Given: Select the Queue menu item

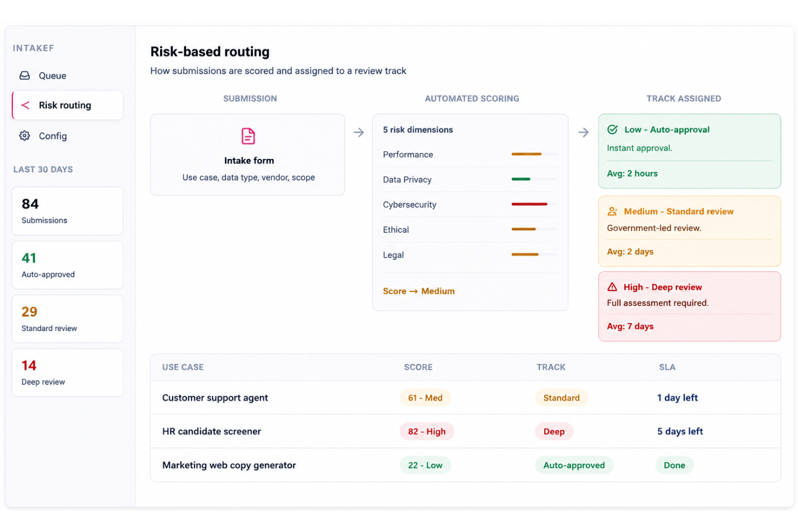Looking at the screenshot, I should pos(67,75).
